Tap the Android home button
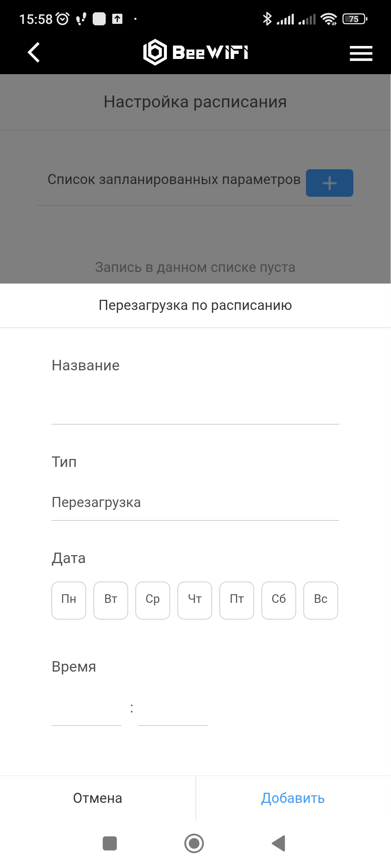This screenshot has height=868, width=391. tap(194, 843)
